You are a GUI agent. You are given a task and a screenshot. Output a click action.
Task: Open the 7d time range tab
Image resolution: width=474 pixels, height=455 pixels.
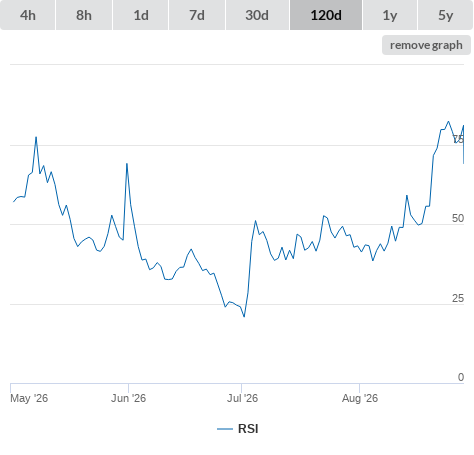click(x=197, y=15)
